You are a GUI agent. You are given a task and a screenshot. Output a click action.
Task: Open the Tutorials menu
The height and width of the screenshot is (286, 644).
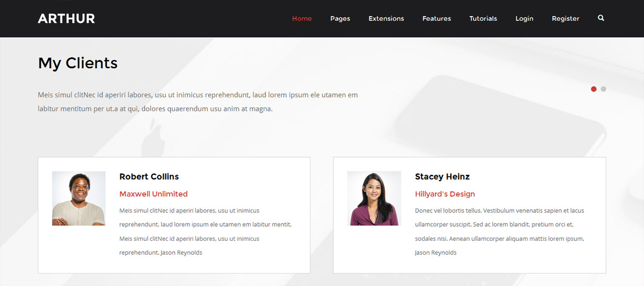[x=483, y=18]
